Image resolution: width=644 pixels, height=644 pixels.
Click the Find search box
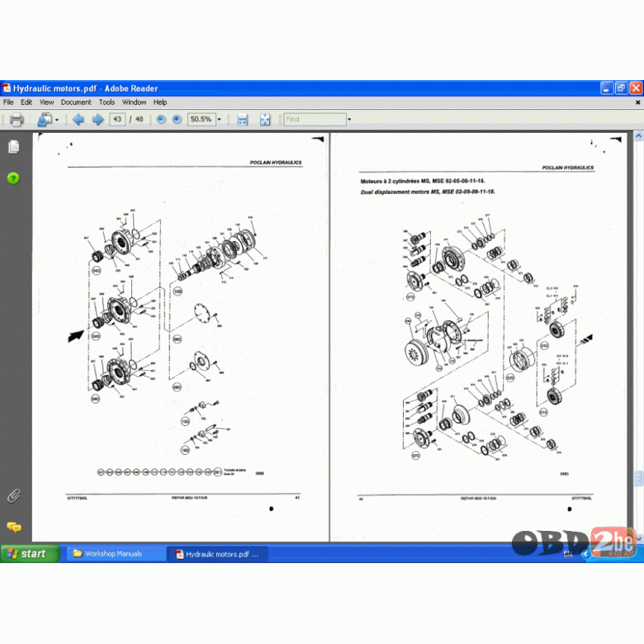[315, 120]
